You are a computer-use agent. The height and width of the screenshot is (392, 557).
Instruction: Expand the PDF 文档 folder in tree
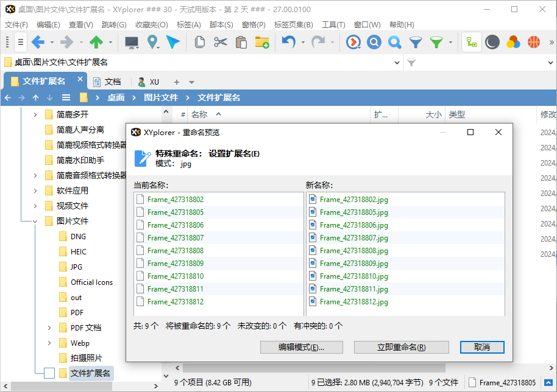(x=49, y=327)
